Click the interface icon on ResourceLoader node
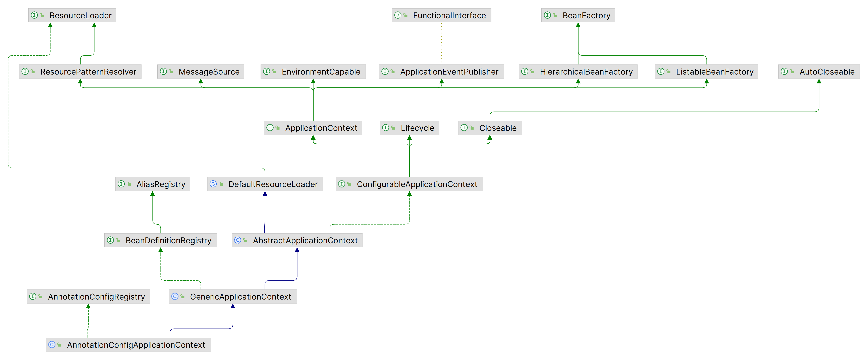The width and height of the screenshot is (868, 360). click(x=34, y=15)
